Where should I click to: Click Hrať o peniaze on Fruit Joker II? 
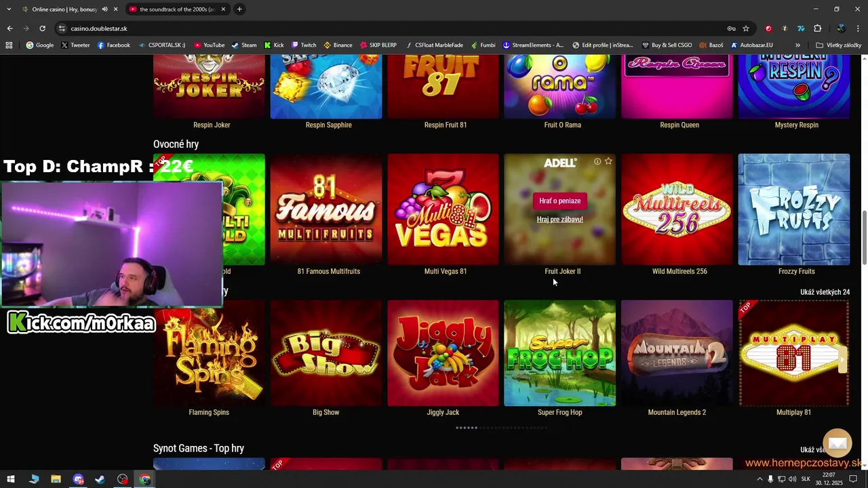point(560,201)
